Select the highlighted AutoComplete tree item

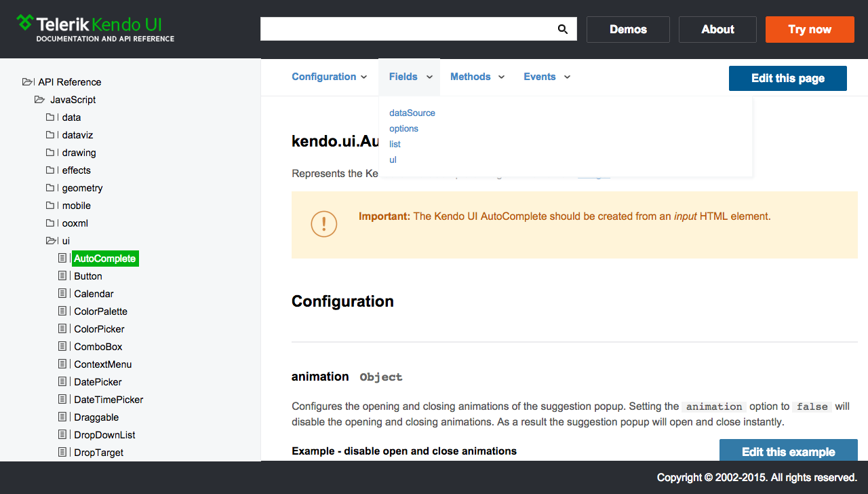(105, 259)
